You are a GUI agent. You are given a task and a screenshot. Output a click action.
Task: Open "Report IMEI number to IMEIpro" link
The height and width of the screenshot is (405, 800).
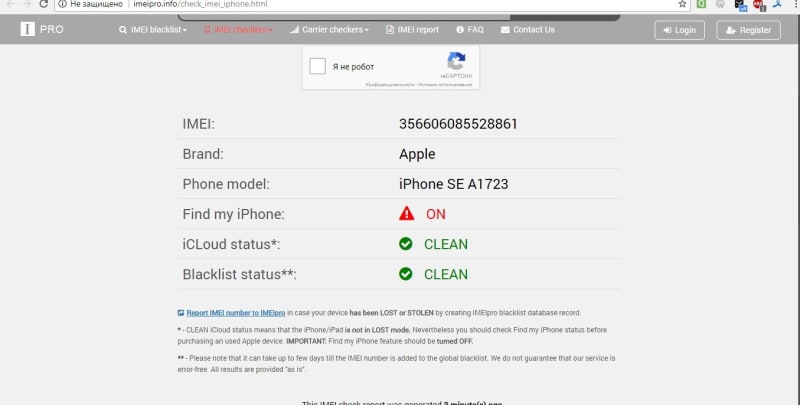pyautogui.click(x=236, y=313)
